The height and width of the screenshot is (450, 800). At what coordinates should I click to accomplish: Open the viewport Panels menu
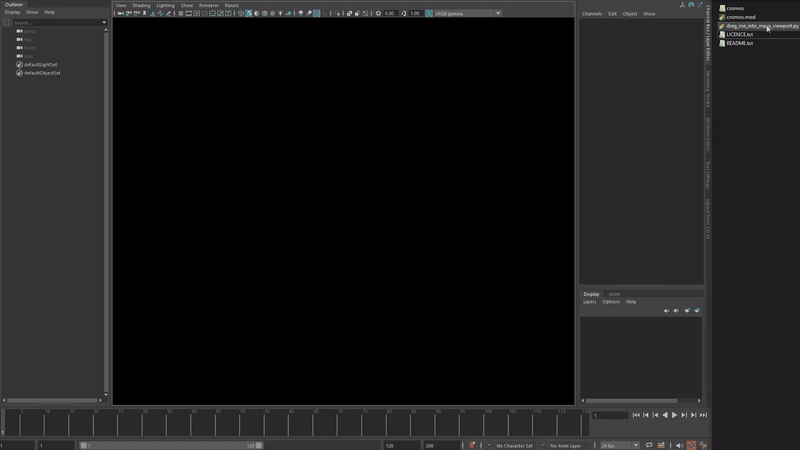232,5
